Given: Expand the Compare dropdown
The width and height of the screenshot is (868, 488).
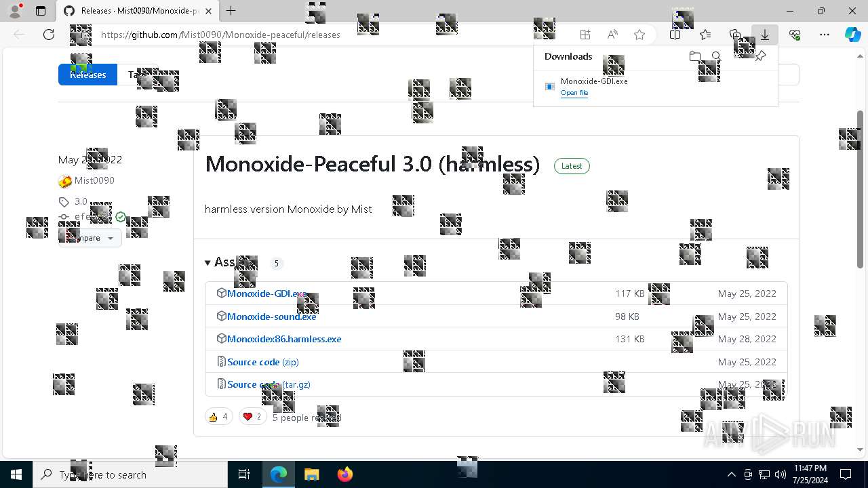Looking at the screenshot, I should (90, 238).
